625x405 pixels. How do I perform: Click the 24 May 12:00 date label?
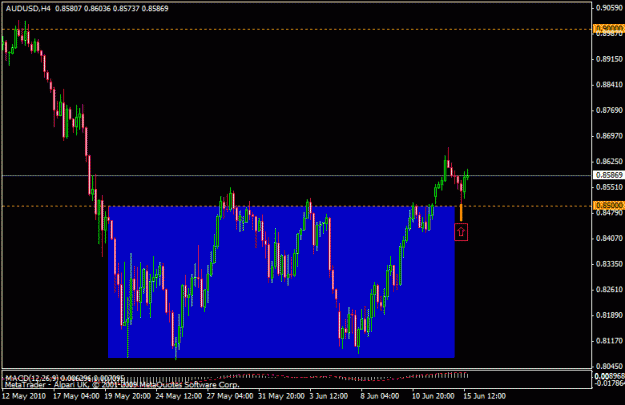coord(179,396)
